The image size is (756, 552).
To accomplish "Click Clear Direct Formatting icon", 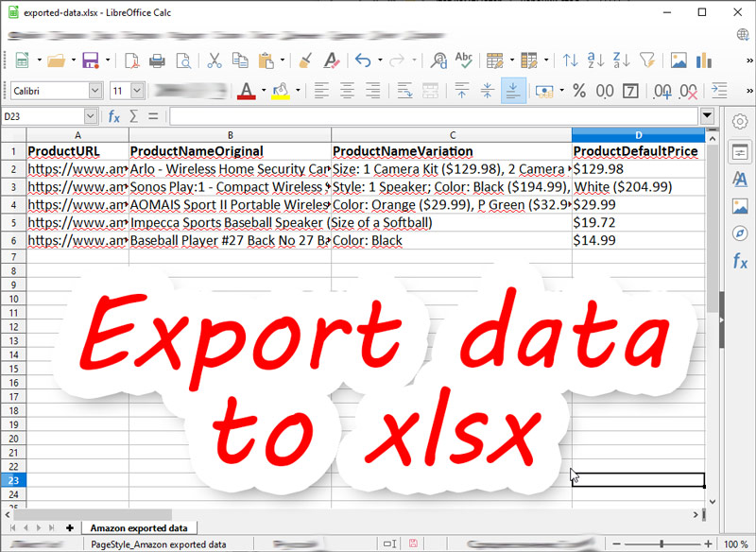I will click(332, 60).
